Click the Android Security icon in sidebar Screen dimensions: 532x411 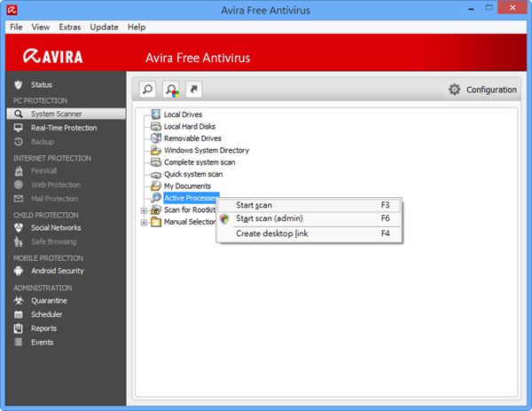pyautogui.click(x=19, y=271)
